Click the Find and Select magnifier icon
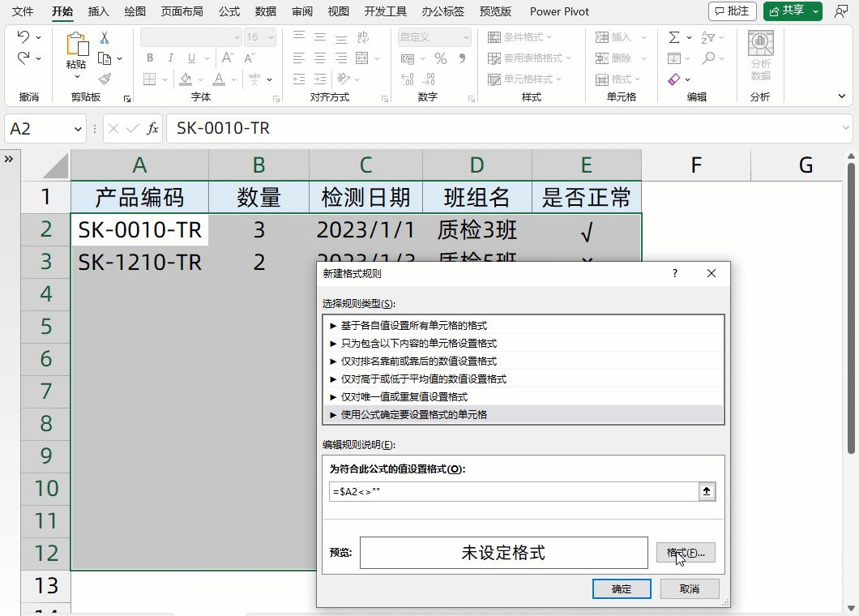 tap(707, 58)
